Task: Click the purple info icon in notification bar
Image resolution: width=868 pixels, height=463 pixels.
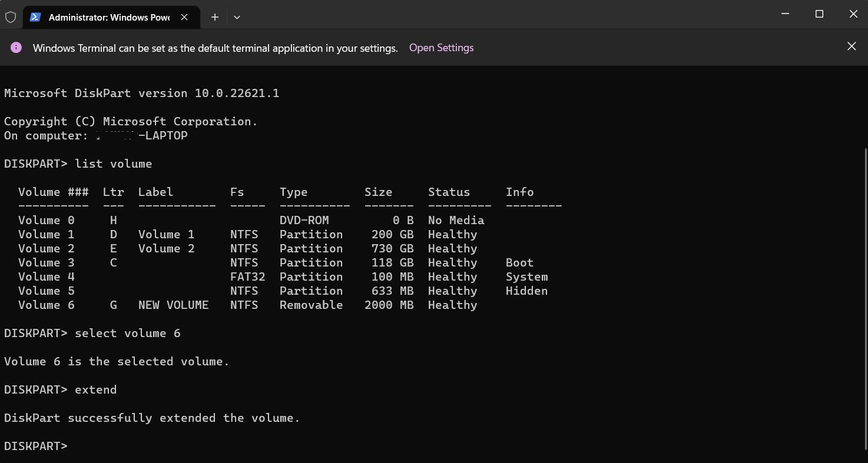Action: coord(16,48)
